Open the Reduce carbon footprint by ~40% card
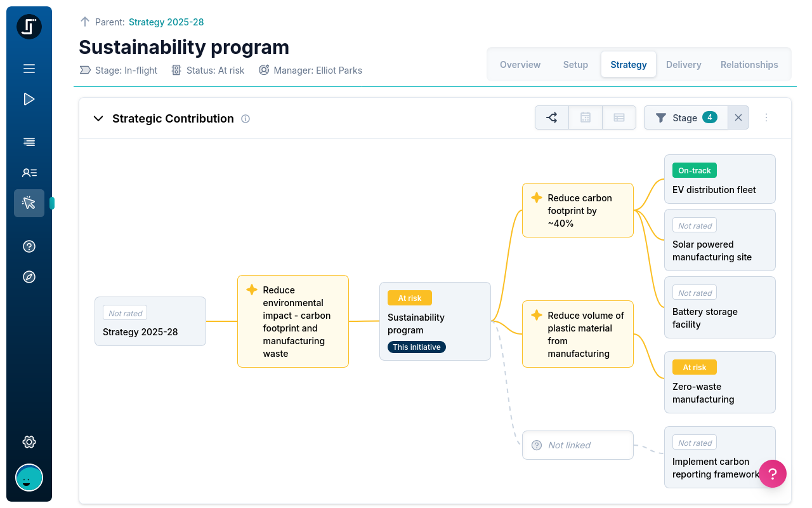The image size is (812, 508). (x=578, y=210)
